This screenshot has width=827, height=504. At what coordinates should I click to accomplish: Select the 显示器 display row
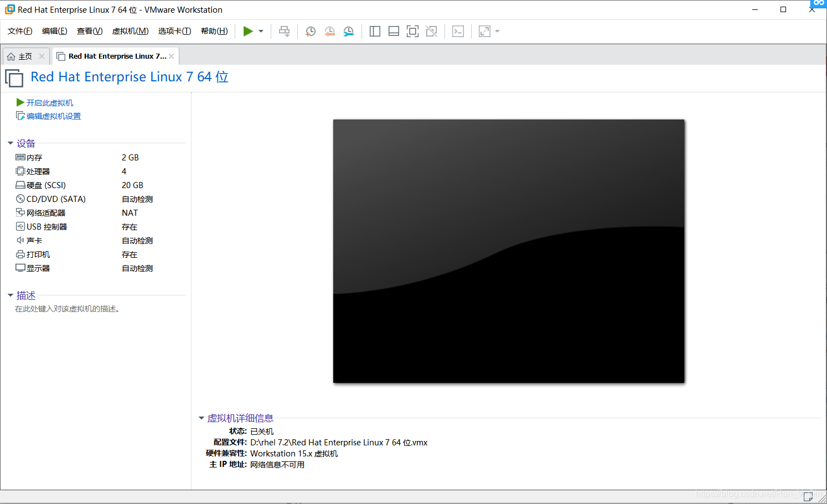(x=100, y=268)
